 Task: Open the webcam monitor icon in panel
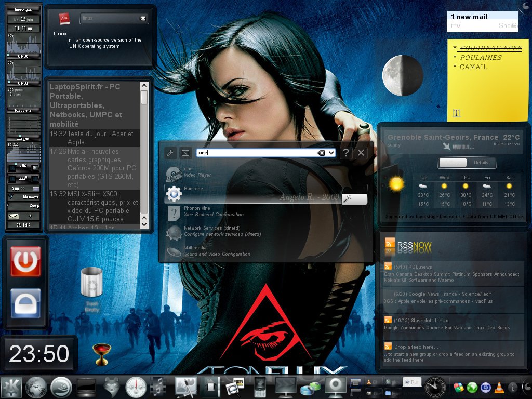(x=335, y=387)
